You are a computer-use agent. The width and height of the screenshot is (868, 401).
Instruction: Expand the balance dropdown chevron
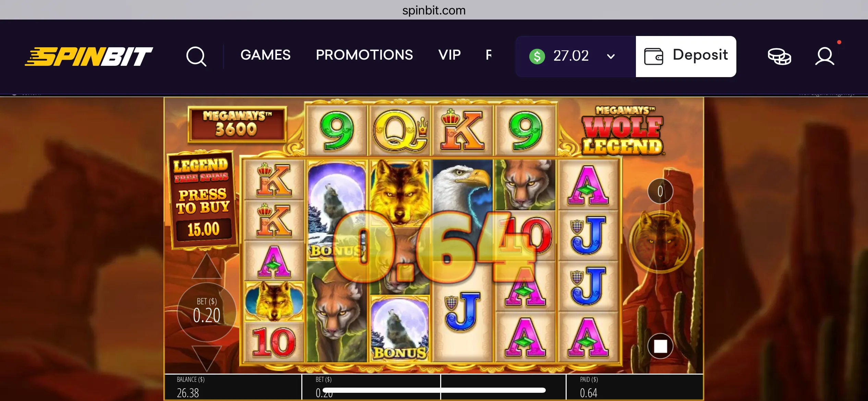611,56
